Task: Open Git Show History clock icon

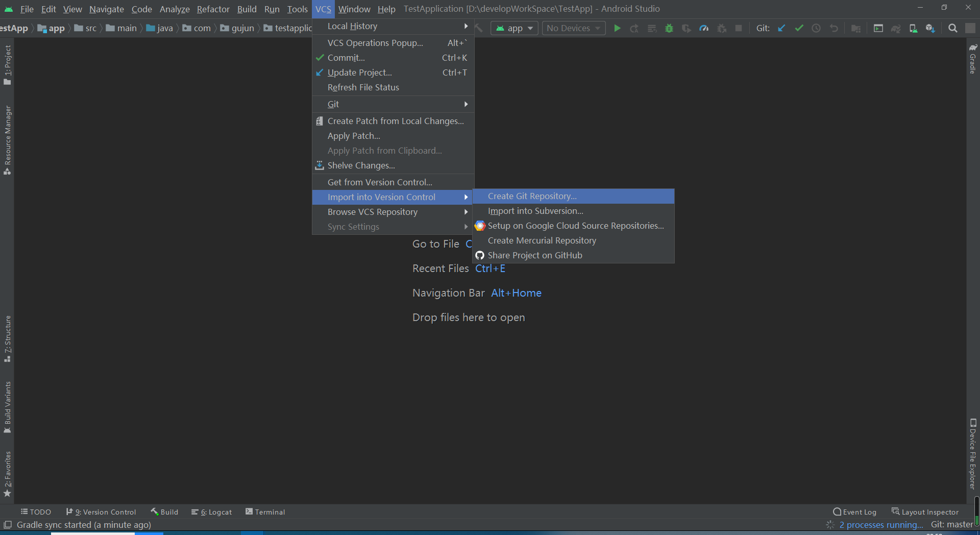Action: (816, 28)
